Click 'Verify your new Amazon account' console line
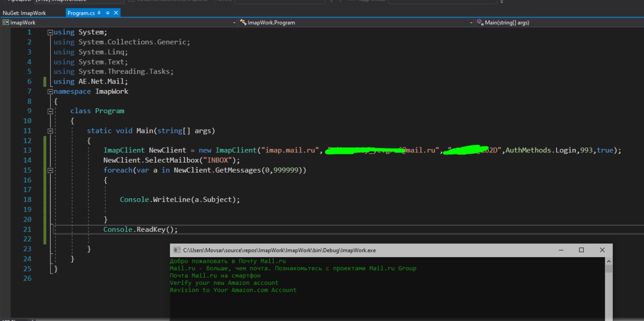Viewport: 644px width, 321px height. (x=224, y=283)
